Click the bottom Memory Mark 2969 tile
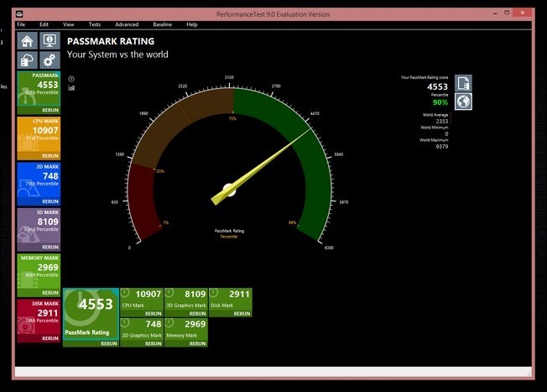This screenshot has width=547, height=392. click(186, 329)
